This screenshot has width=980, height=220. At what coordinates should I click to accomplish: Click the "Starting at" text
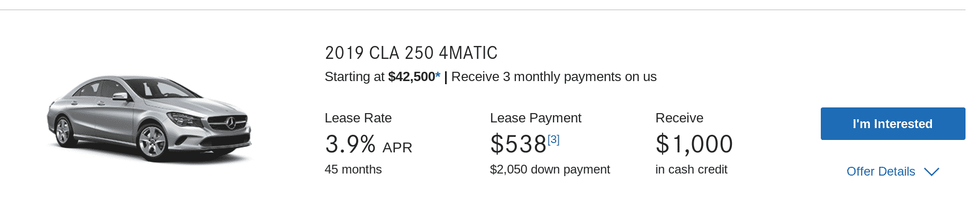pyautogui.click(x=355, y=77)
